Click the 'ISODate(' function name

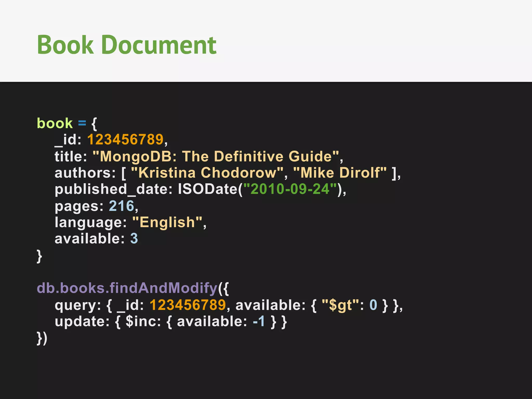[210, 189]
